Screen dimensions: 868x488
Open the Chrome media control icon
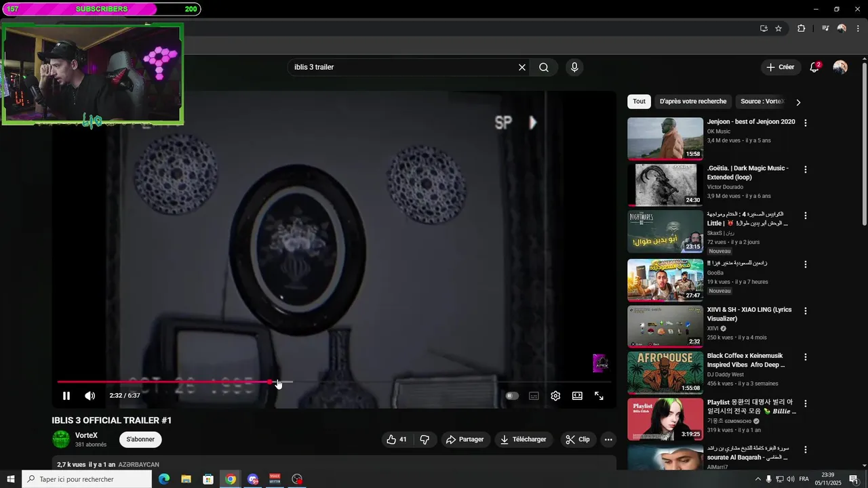(825, 28)
